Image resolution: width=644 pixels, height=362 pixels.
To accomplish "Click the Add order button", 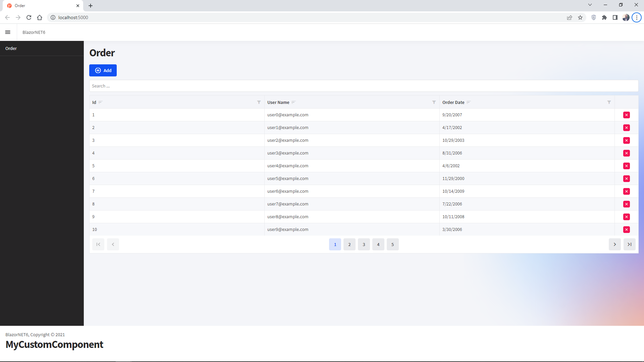I will pyautogui.click(x=103, y=70).
